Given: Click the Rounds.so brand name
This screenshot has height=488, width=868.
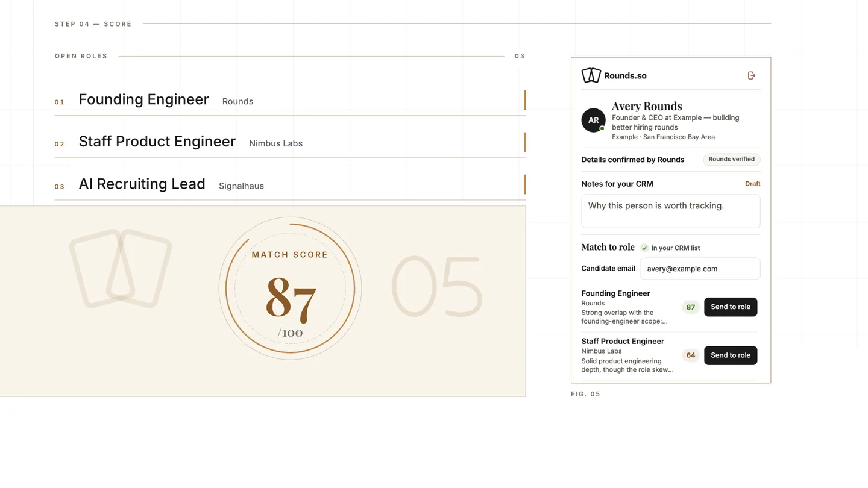Looking at the screenshot, I should (x=625, y=75).
